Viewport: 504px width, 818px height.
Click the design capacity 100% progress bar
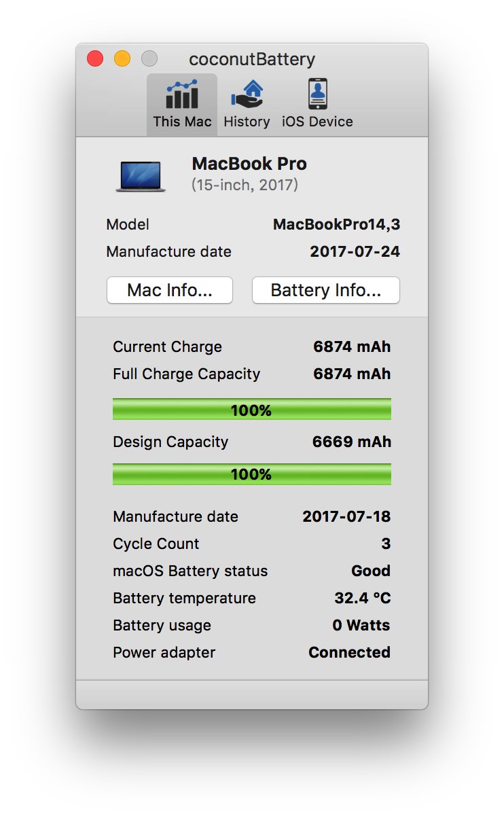(x=251, y=474)
